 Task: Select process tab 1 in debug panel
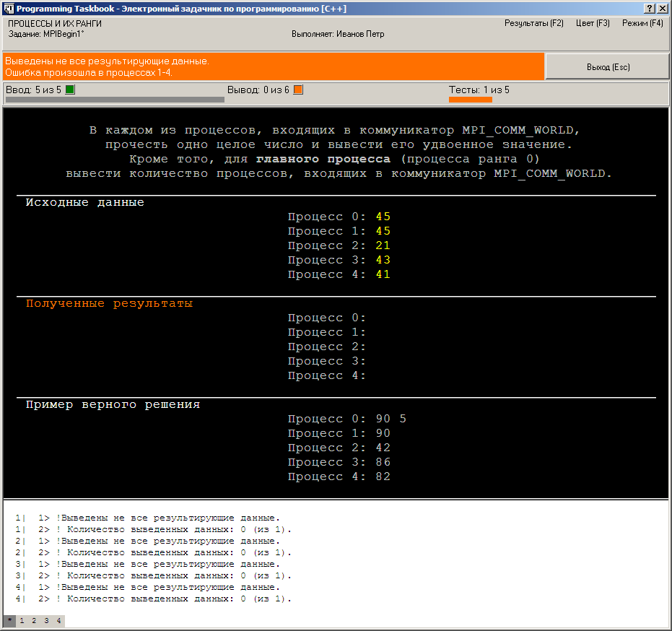tap(22, 620)
